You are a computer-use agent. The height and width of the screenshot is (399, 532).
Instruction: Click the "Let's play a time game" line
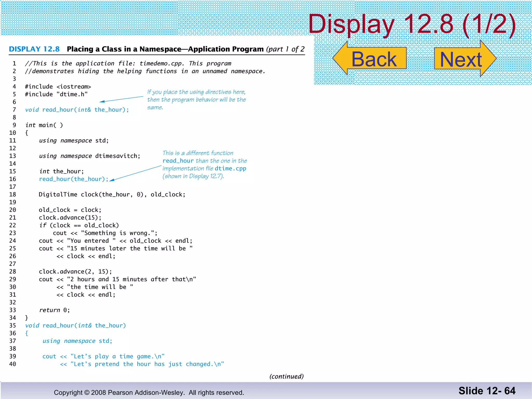pyautogui.click(x=103, y=356)
